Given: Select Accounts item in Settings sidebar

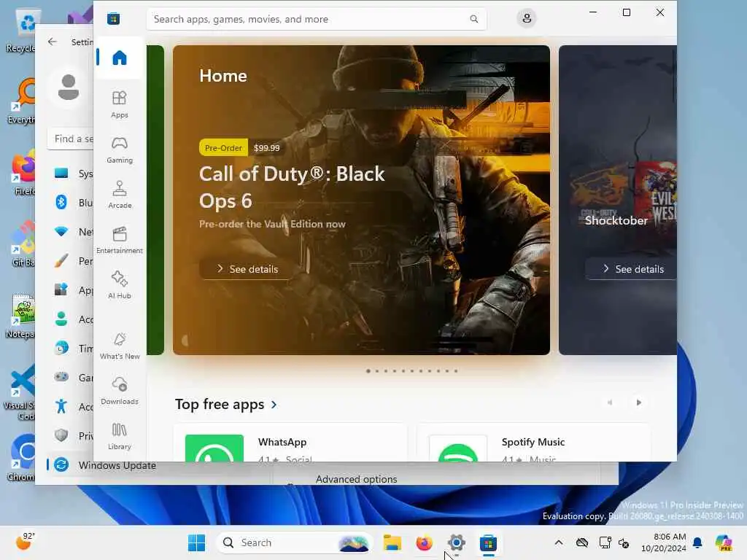Looking at the screenshot, I should (x=71, y=319).
